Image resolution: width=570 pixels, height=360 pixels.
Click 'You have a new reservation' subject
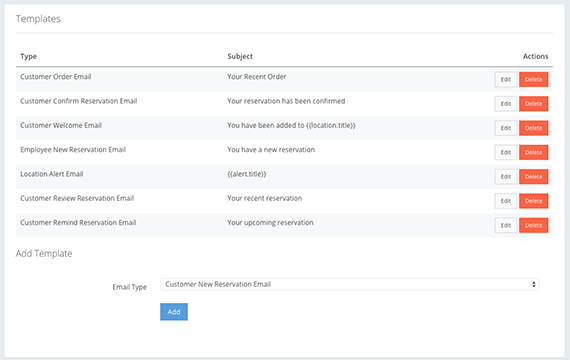click(271, 150)
